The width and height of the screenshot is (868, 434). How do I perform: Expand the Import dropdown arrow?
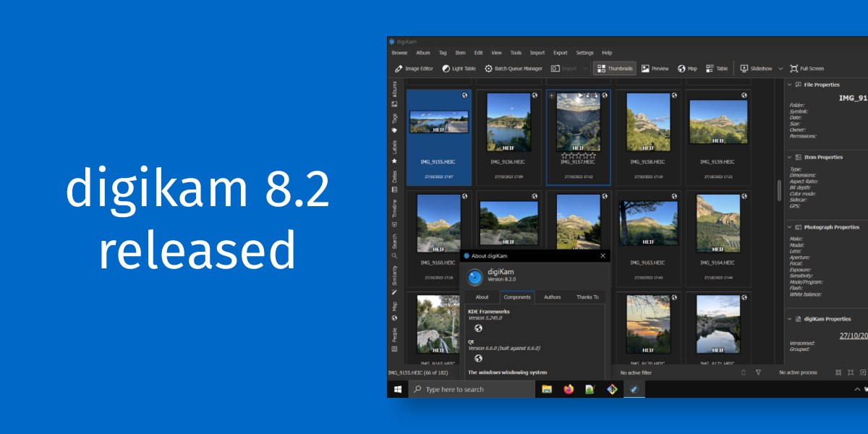[583, 68]
